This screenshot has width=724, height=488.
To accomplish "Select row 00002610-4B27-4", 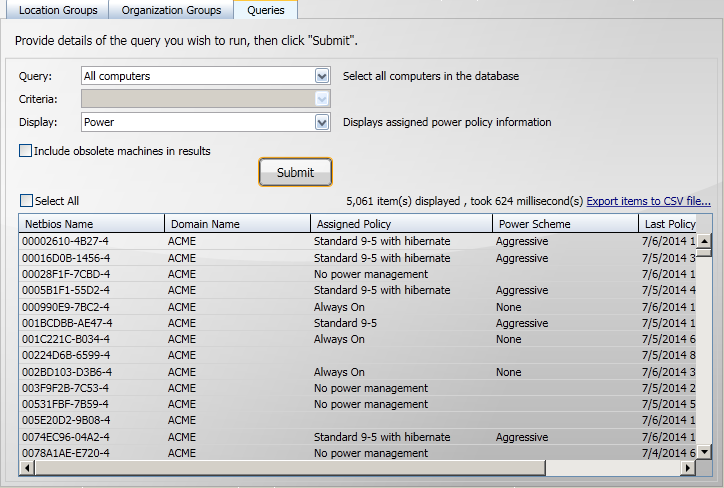I will coord(66,242).
